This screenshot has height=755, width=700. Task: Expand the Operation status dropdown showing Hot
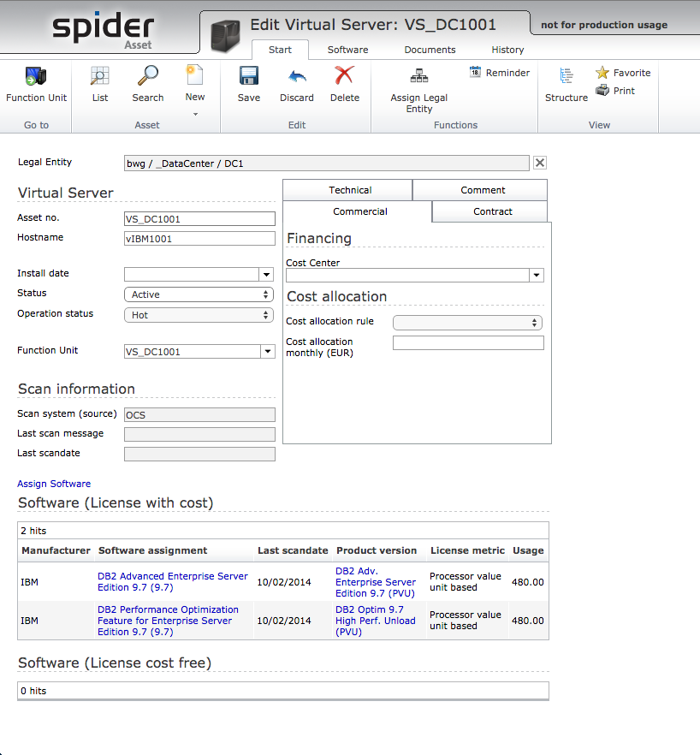199,315
